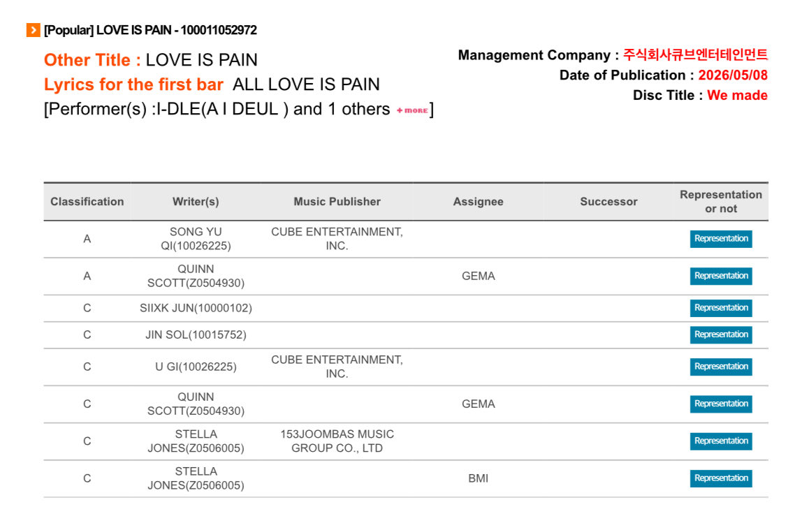Click writer cell U GI(10026225)
786x532 pixels.
click(x=196, y=367)
